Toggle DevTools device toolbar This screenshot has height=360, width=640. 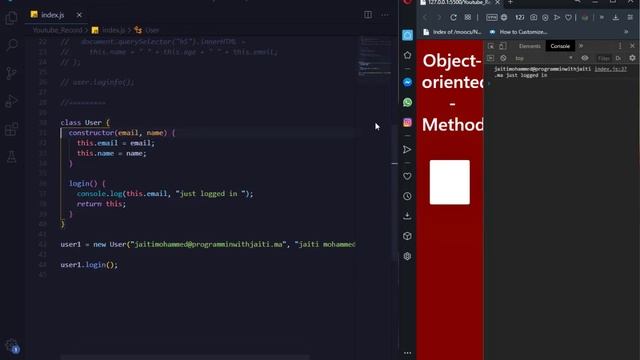point(503,46)
